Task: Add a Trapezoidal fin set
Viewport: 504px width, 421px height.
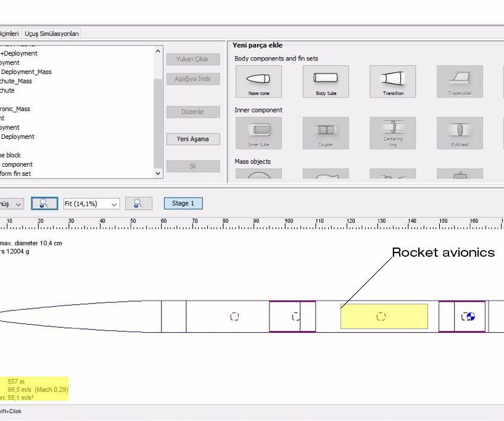Action: (x=460, y=80)
